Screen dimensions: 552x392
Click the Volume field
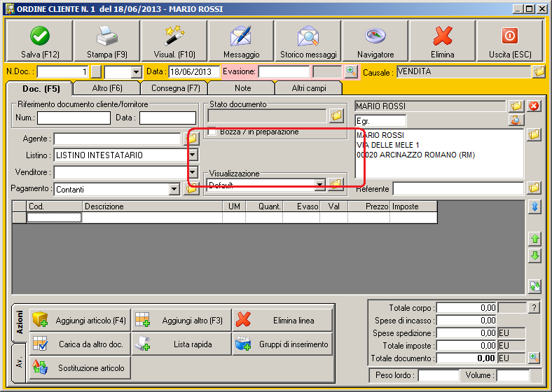[513, 375]
